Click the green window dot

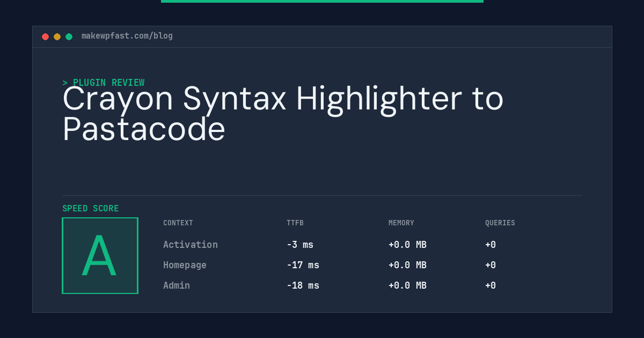pyautogui.click(x=69, y=36)
